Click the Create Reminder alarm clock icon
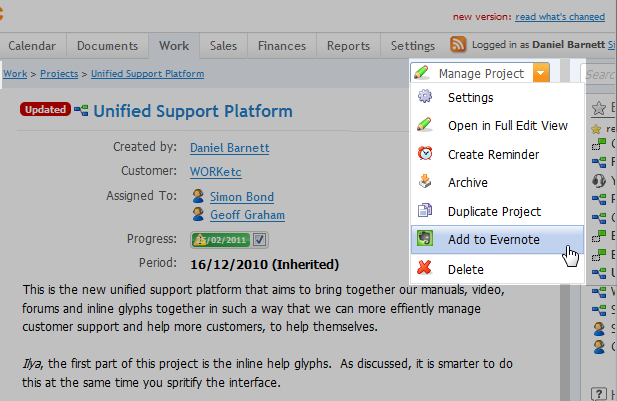 coord(425,155)
